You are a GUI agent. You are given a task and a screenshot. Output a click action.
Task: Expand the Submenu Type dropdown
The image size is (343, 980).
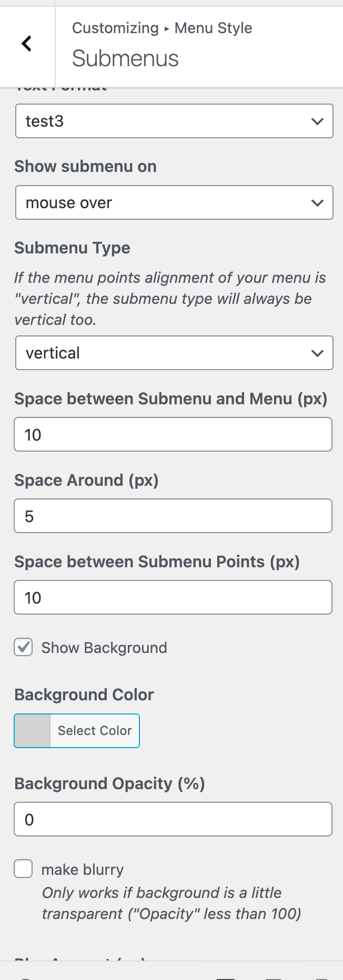point(163,353)
